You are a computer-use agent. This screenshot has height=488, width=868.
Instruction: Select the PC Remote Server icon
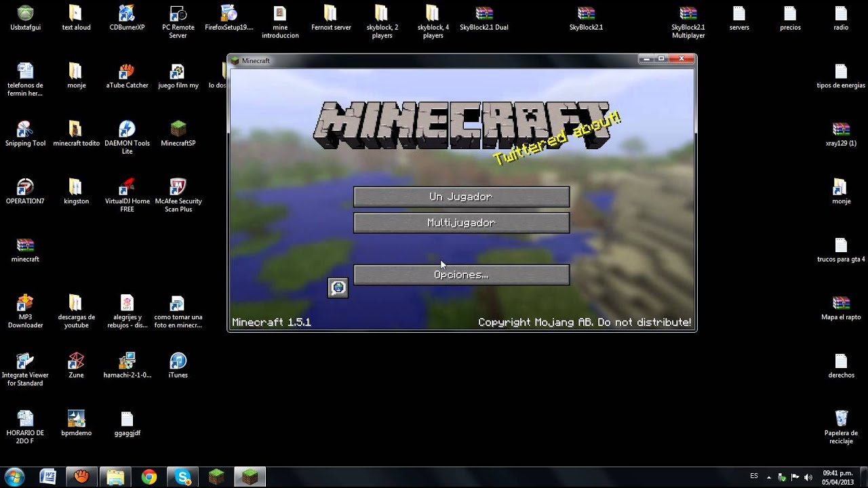(178, 22)
